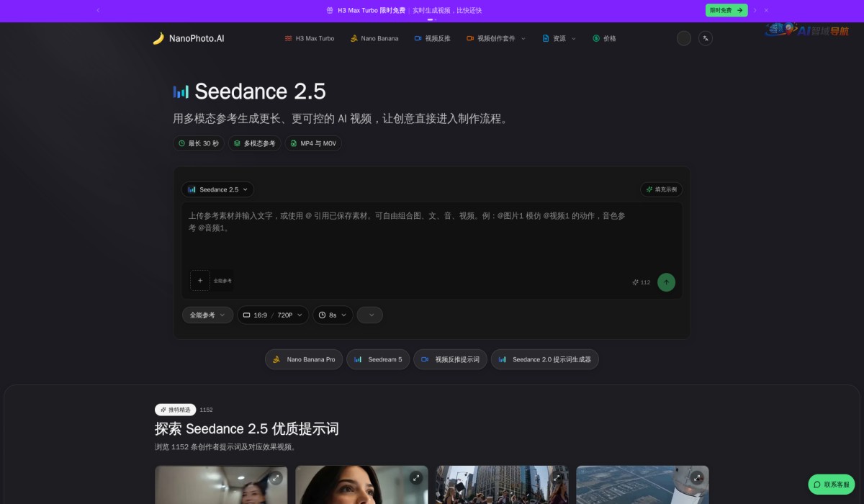The image size is (864, 504).
Task: Click the 多模态参考 tag
Action: 254,143
